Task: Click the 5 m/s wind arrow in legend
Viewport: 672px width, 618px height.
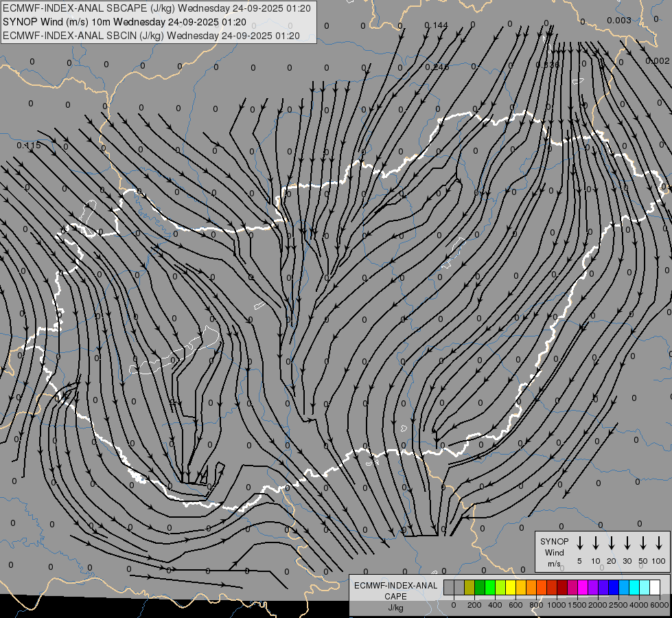Action: [x=579, y=542]
